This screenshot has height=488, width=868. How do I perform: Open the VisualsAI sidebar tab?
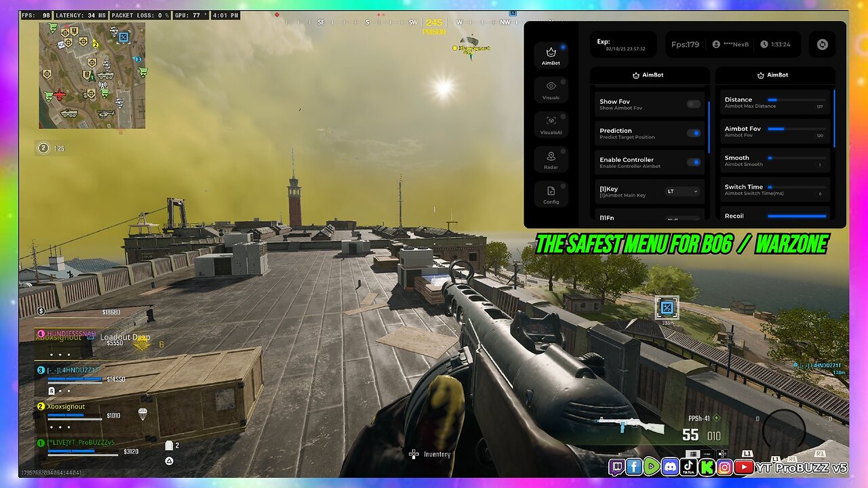click(551, 124)
